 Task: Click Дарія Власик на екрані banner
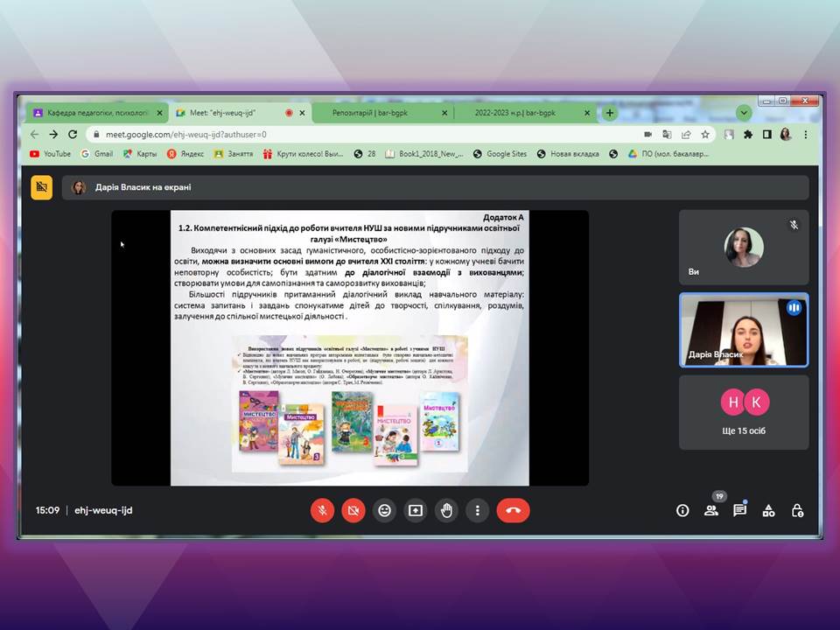(435, 187)
